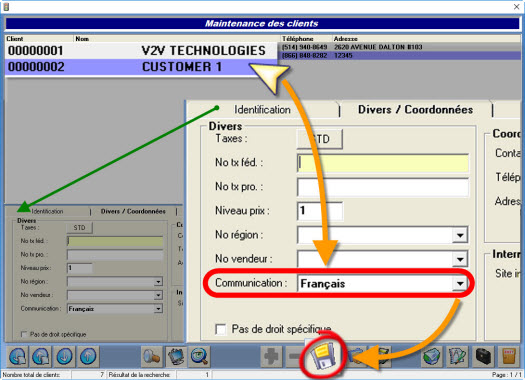The image size is (525, 380).
Task: Go to first record arrow icon
Action: [18, 356]
